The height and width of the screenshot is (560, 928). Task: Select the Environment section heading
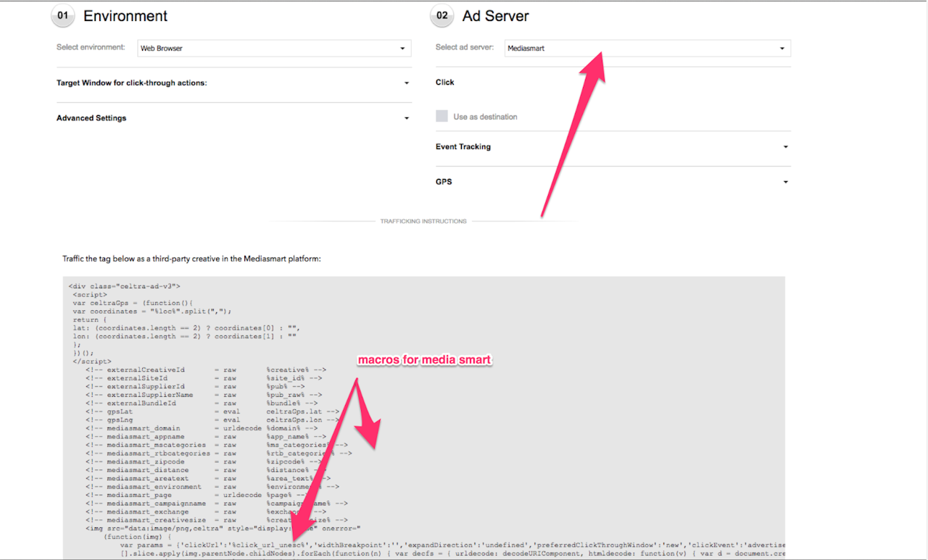(125, 16)
